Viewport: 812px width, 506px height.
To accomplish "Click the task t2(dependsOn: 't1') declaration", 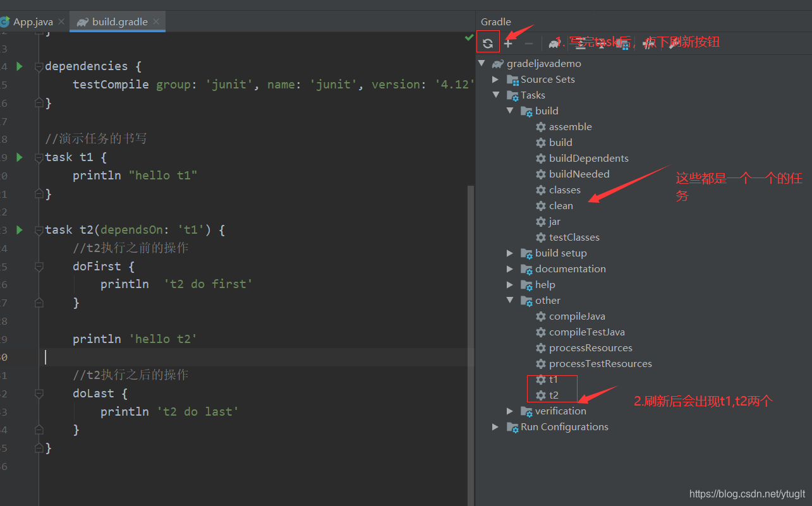I will (x=135, y=229).
